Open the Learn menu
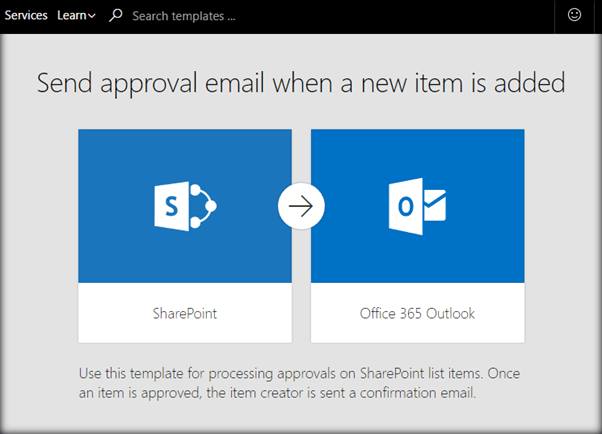 point(71,16)
